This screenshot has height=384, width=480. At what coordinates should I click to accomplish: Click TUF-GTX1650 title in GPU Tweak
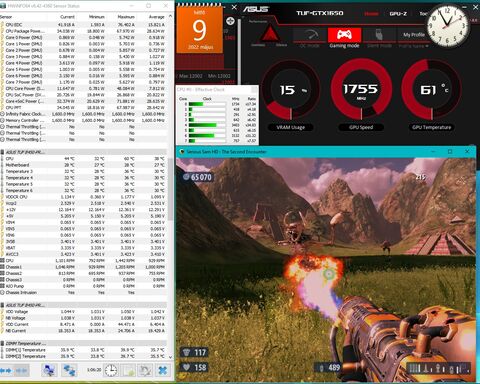(320, 13)
